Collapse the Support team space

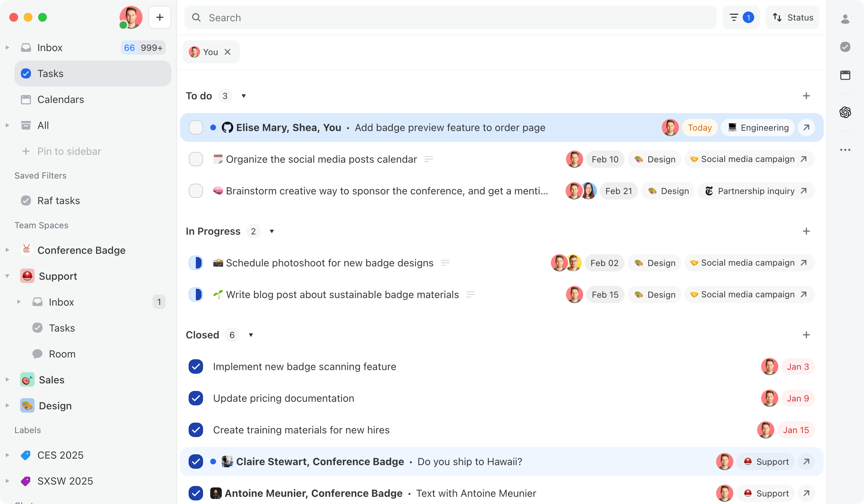coord(7,276)
